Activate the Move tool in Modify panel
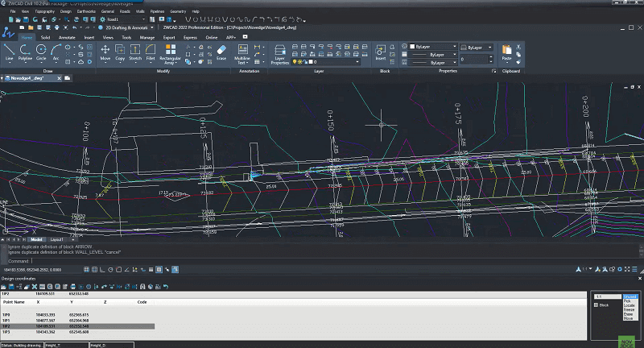644x348 pixels. pyautogui.click(x=105, y=52)
